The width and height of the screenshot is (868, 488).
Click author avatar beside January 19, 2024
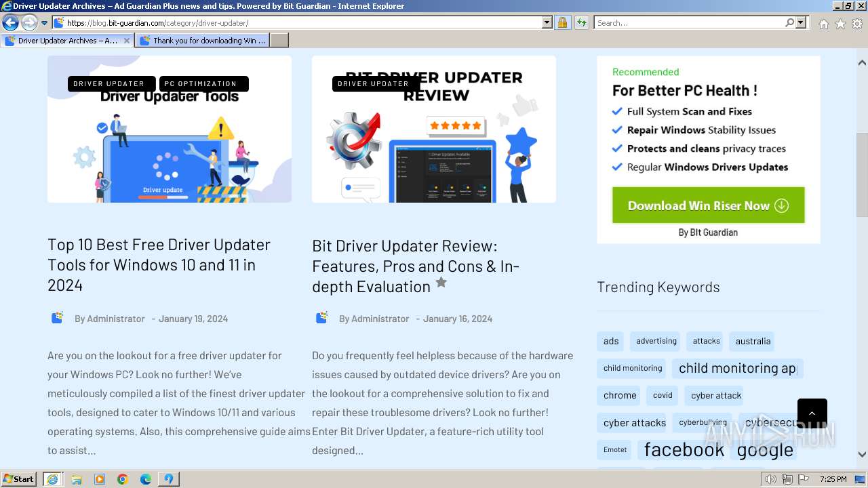57,318
